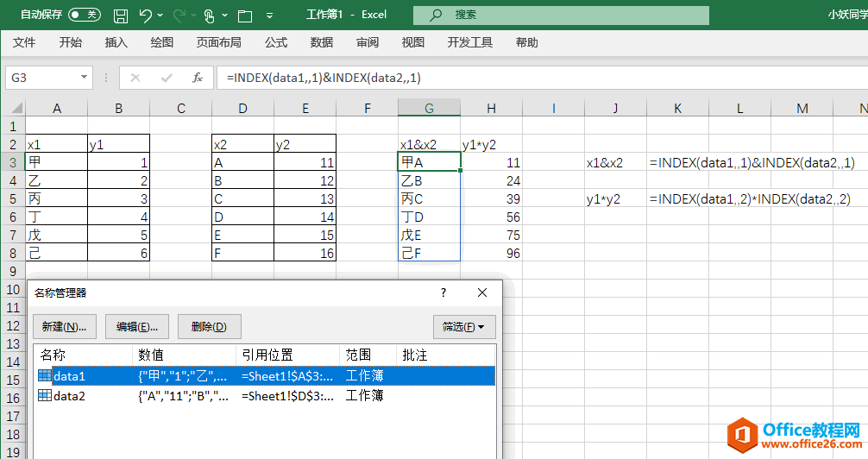
Task: Select cell G3 containing 甲A
Action: (429, 162)
